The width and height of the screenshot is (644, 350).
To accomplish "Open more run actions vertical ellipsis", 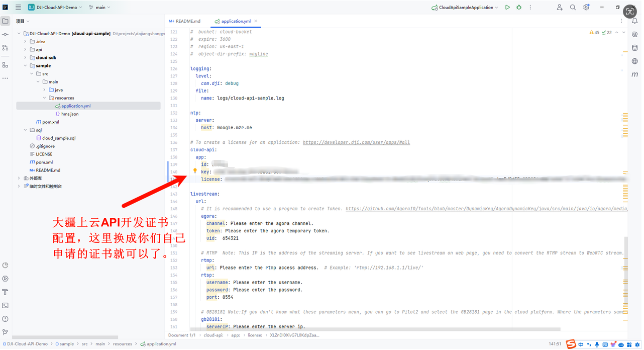I will click(530, 8).
